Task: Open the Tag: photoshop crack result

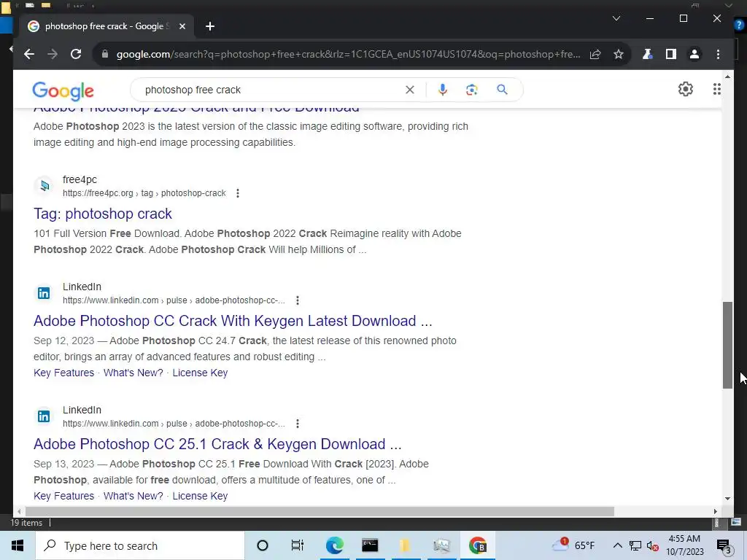Action: [102, 214]
